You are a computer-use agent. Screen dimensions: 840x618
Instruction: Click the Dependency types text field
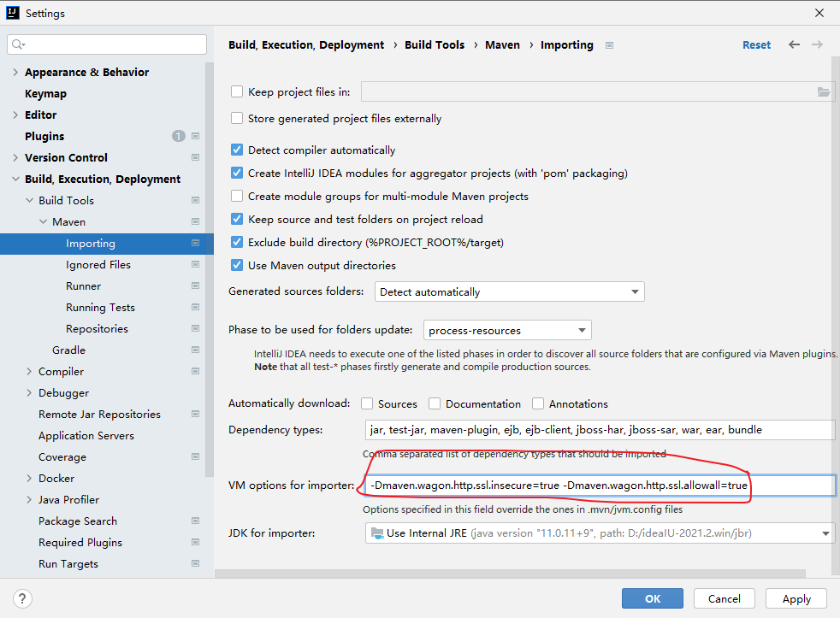click(x=600, y=429)
